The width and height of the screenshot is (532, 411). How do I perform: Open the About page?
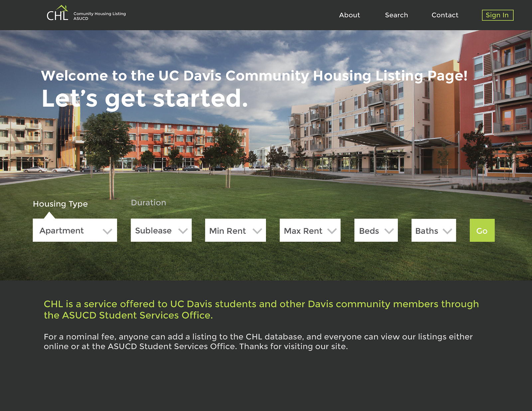point(349,15)
